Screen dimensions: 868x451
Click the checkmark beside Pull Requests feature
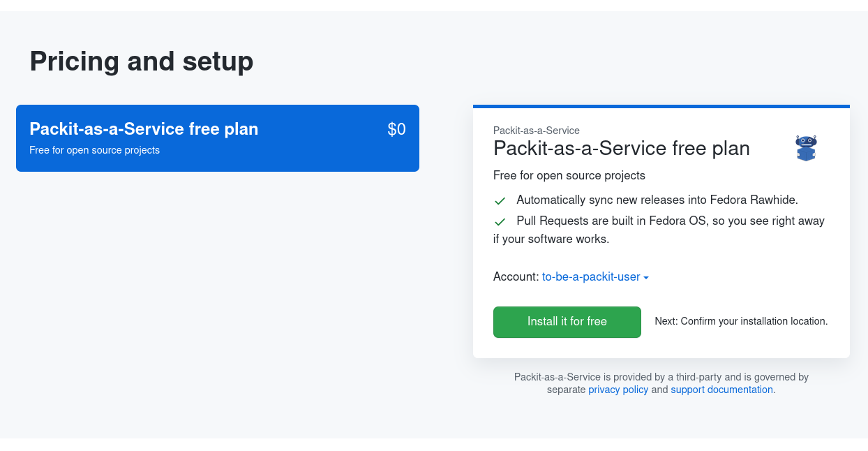point(500,222)
